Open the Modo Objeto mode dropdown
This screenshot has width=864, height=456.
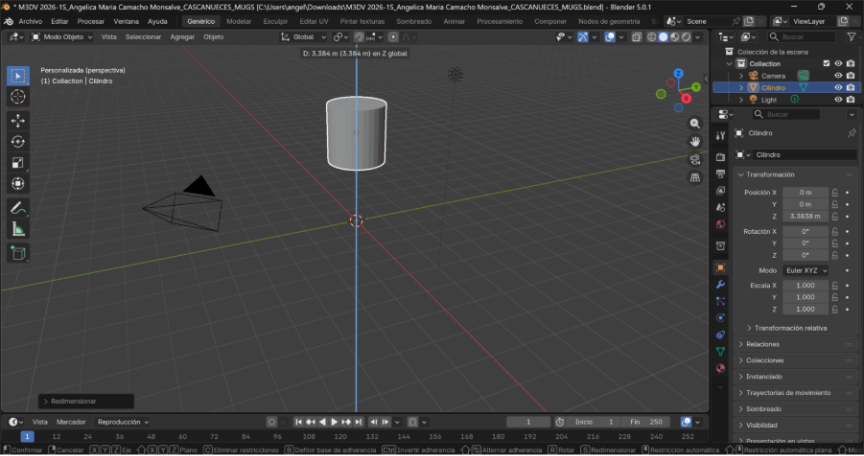62,36
